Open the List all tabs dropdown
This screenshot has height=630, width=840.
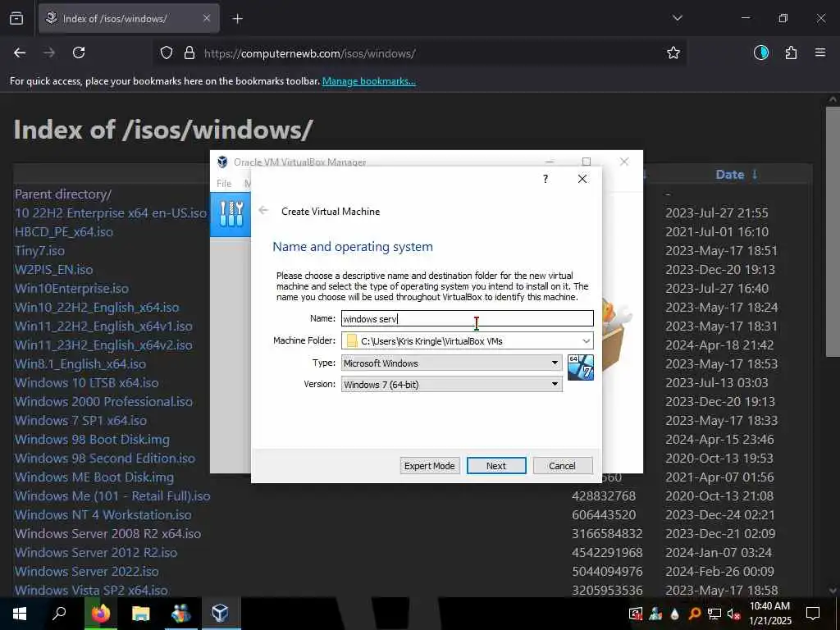[677, 18]
